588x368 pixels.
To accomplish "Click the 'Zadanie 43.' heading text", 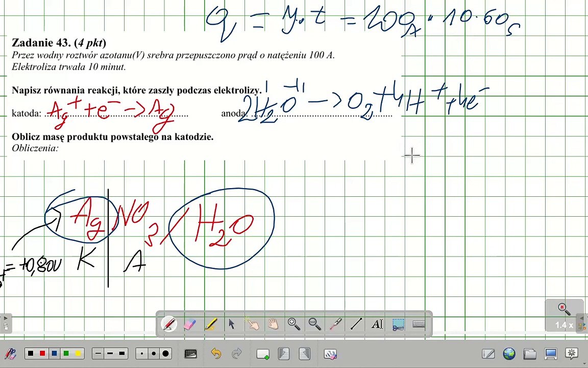I will [42, 42].
